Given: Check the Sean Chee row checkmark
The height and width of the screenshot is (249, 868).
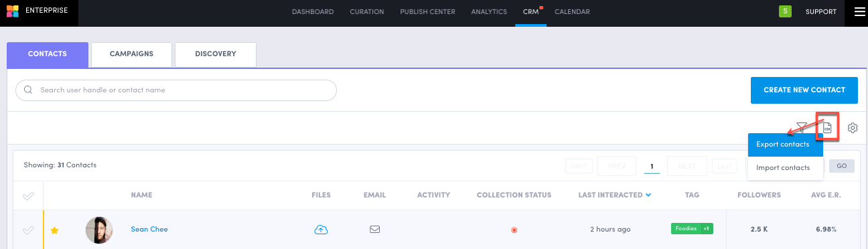Looking at the screenshot, I should tap(28, 230).
